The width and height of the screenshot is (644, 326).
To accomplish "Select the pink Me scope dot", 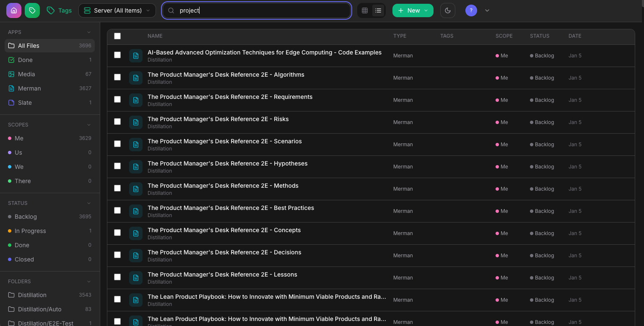I will [x=10, y=138].
